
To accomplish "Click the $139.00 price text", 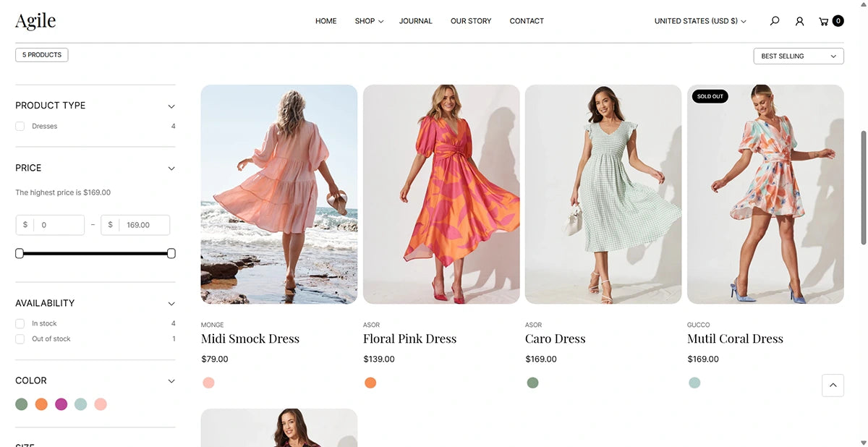I will click(379, 359).
